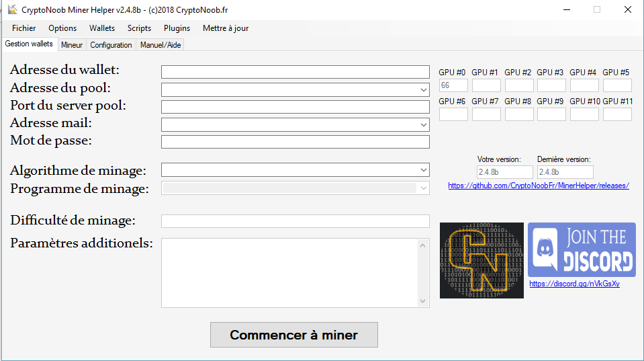
Task: Click the CN binary logo image
Action: (x=481, y=260)
